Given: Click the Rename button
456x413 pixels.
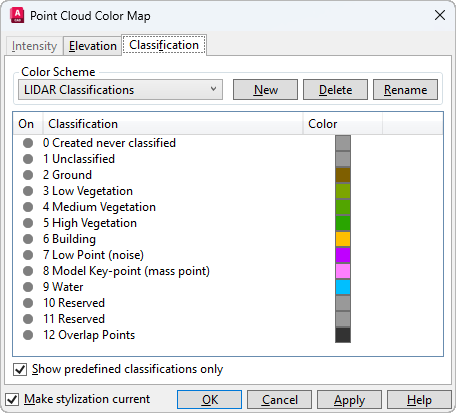Looking at the screenshot, I should point(405,90).
